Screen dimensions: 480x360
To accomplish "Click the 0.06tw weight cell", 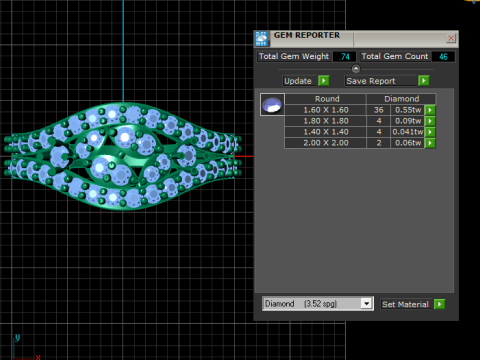I will [408, 143].
